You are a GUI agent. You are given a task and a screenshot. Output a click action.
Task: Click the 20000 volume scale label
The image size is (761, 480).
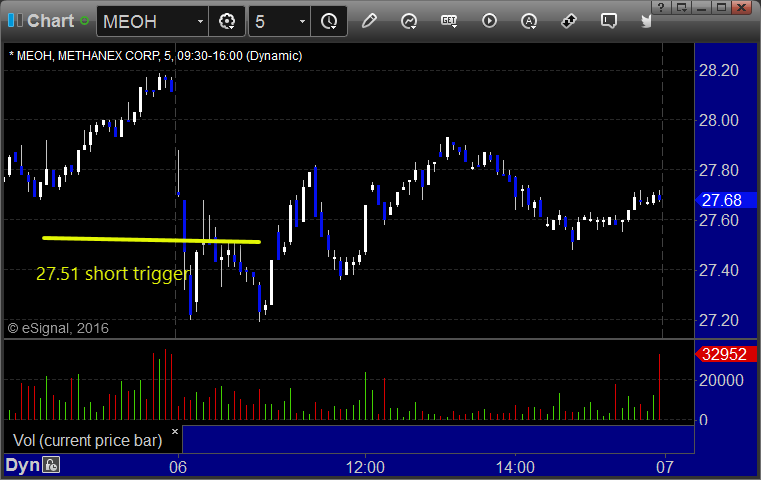click(x=721, y=381)
